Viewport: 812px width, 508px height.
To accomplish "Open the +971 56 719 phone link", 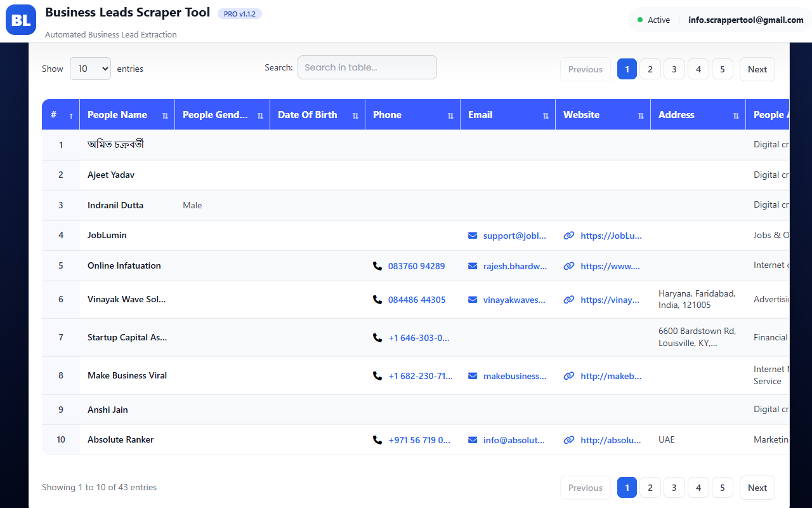I will [x=420, y=440].
